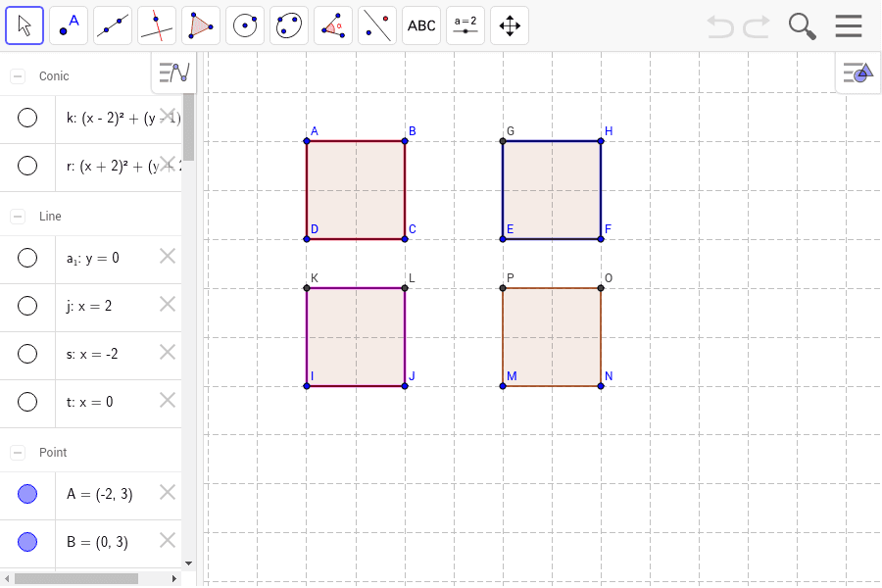Delete point A = (-2, 3)
882x588 pixels.
click(168, 493)
